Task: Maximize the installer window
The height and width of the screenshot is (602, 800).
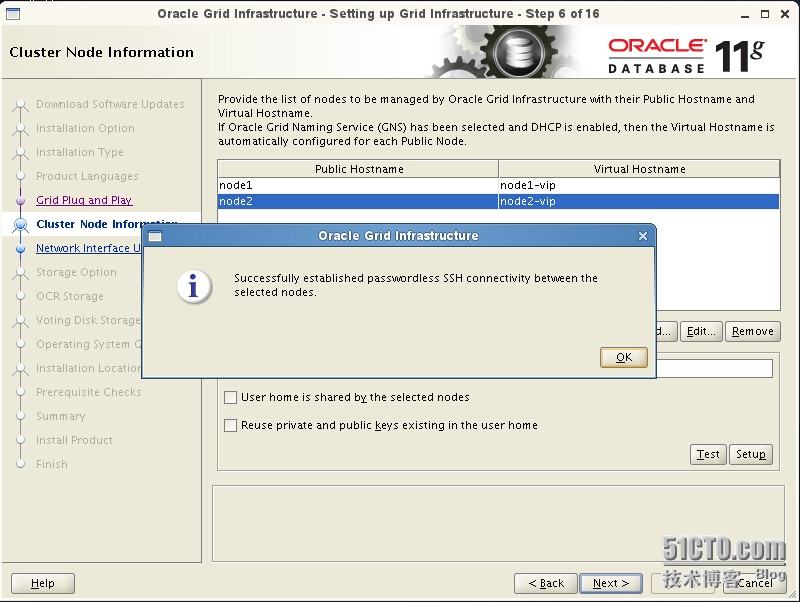Action: point(765,14)
